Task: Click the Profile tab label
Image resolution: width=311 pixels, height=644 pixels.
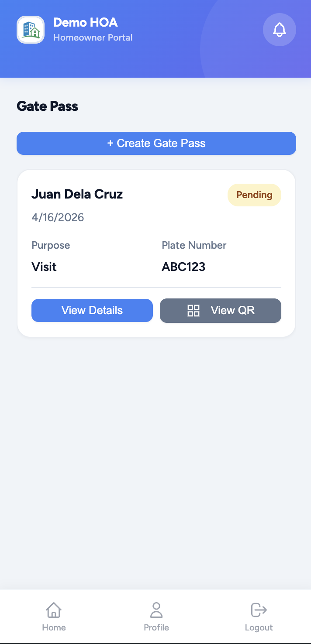Action: [x=156, y=627]
